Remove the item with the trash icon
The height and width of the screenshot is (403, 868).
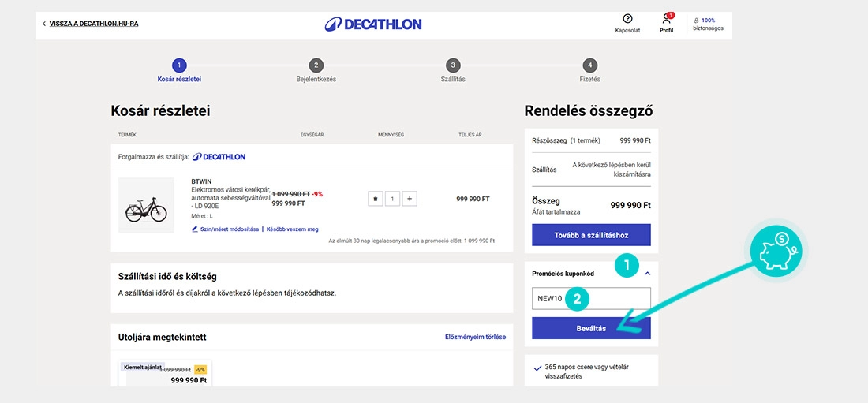click(x=376, y=199)
